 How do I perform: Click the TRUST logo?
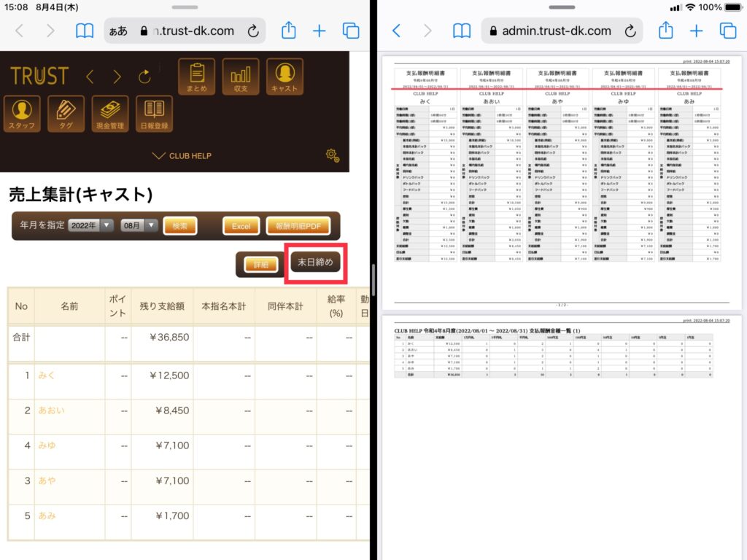[x=39, y=76]
